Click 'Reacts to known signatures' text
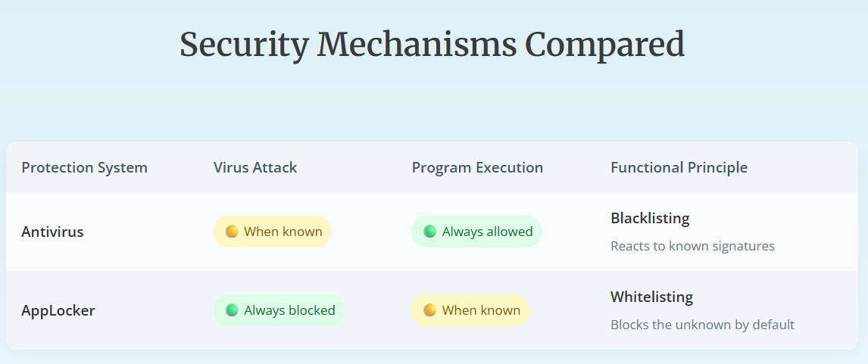 [x=692, y=246]
